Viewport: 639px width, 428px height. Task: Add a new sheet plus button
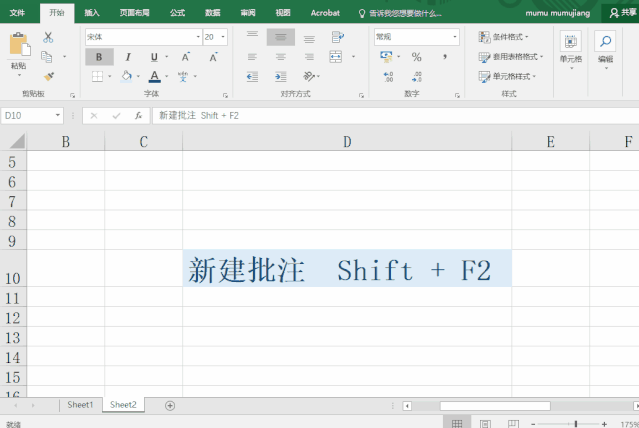pos(170,406)
